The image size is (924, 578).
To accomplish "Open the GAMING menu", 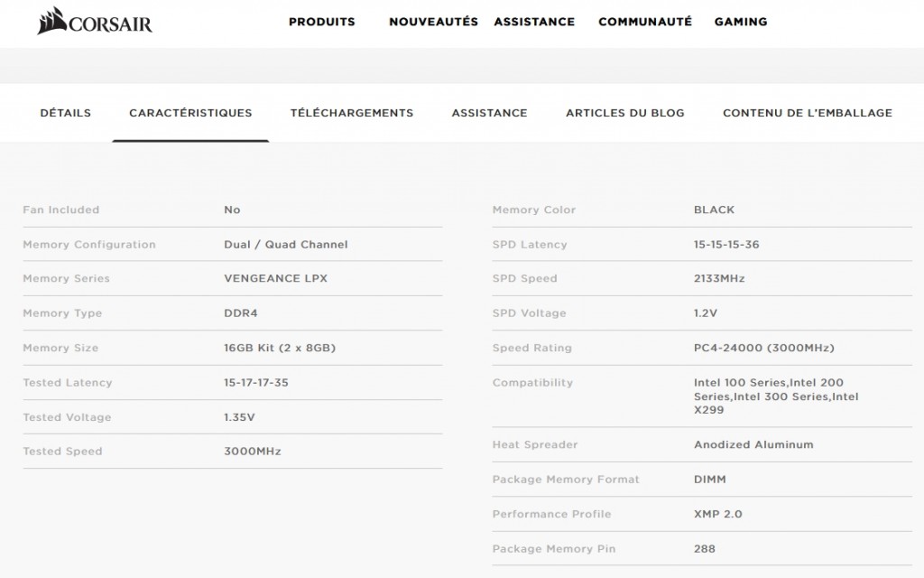I will [741, 22].
